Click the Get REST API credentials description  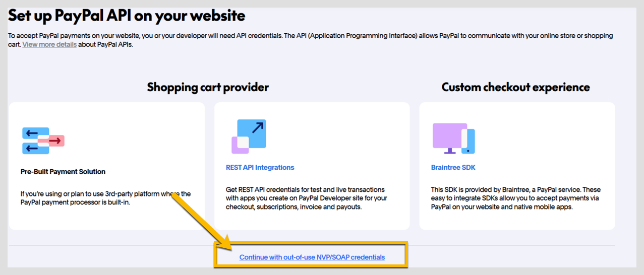tap(307, 198)
